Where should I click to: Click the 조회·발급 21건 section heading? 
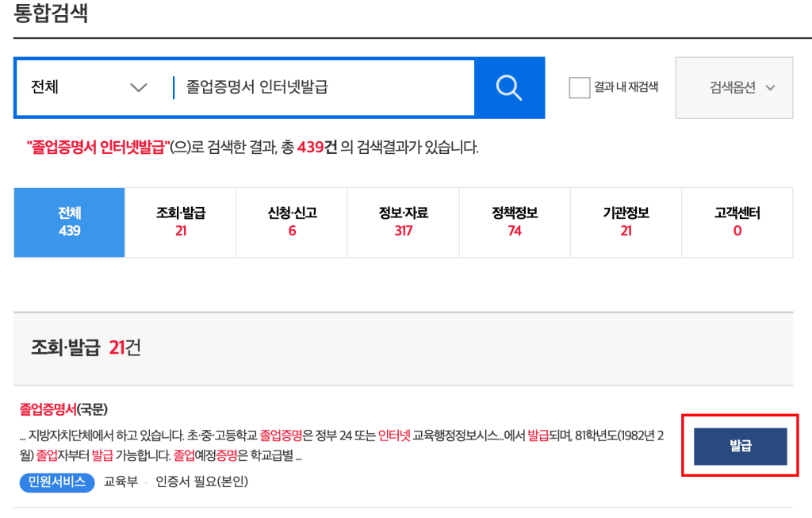(x=86, y=347)
